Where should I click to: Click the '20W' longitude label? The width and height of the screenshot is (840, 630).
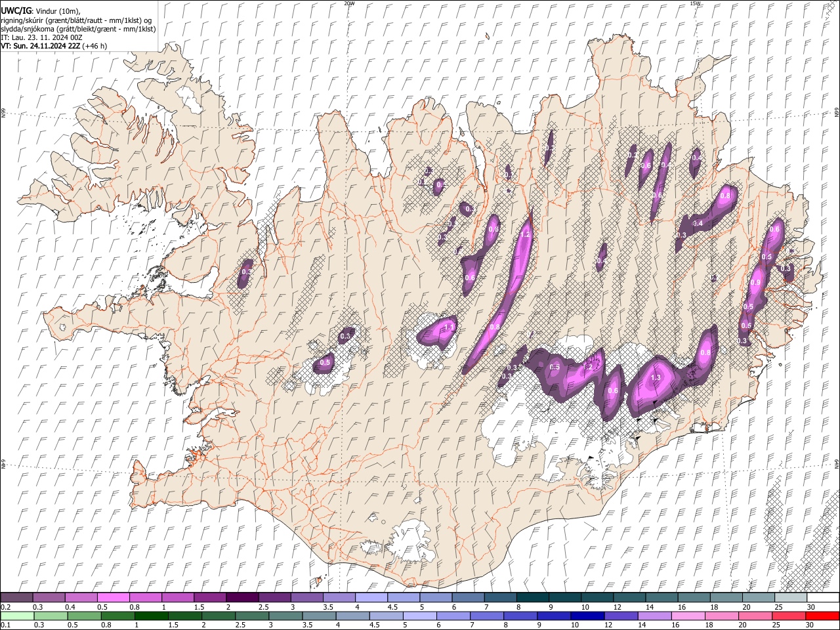[349, 3]
